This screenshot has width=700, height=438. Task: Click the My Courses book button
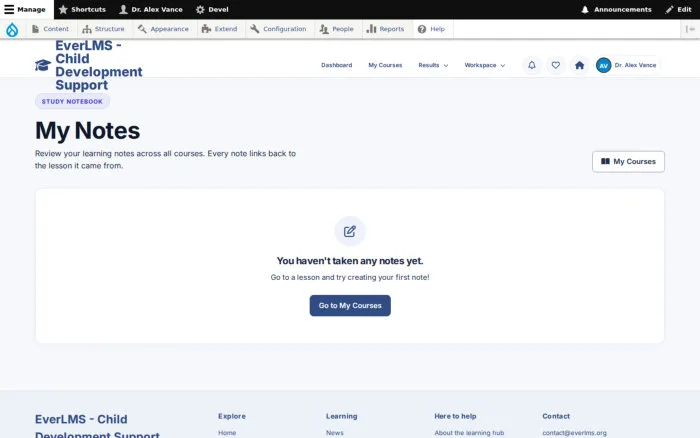click(x=628, y=162)
